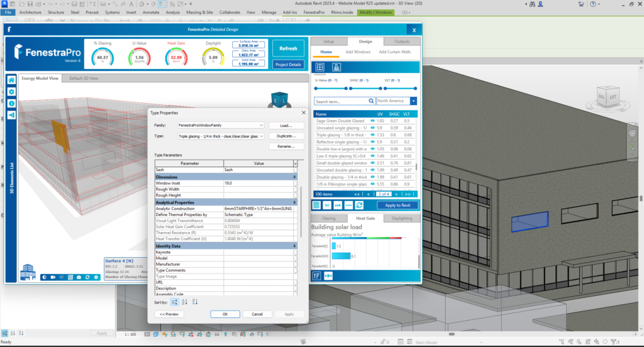Switch to the Default 3D View tab

point(84,79)
